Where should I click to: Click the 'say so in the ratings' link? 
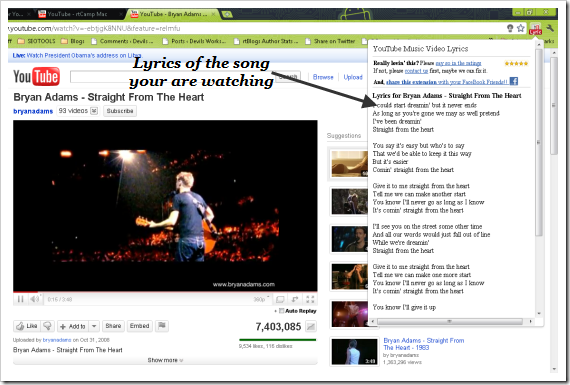click(x=458, y=63)
